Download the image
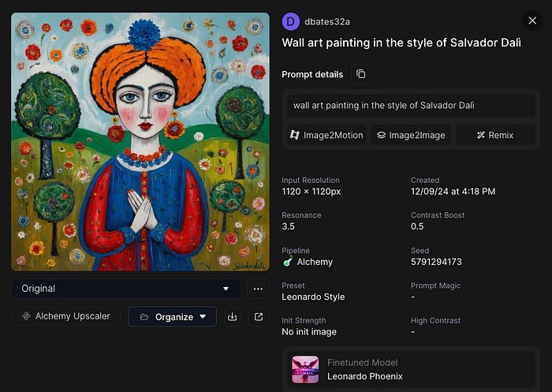The image size is (552, 392). pyautogui.click(x=232, y=316)
